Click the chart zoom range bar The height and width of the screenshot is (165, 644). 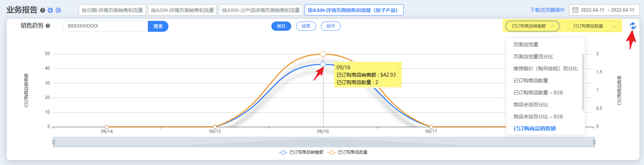tap(324, 142)
